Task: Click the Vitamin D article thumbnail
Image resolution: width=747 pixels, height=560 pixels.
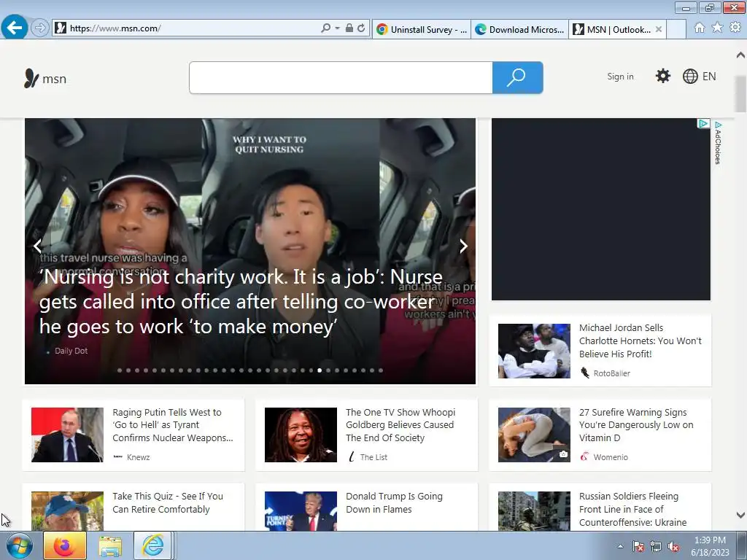Action: 534,435
